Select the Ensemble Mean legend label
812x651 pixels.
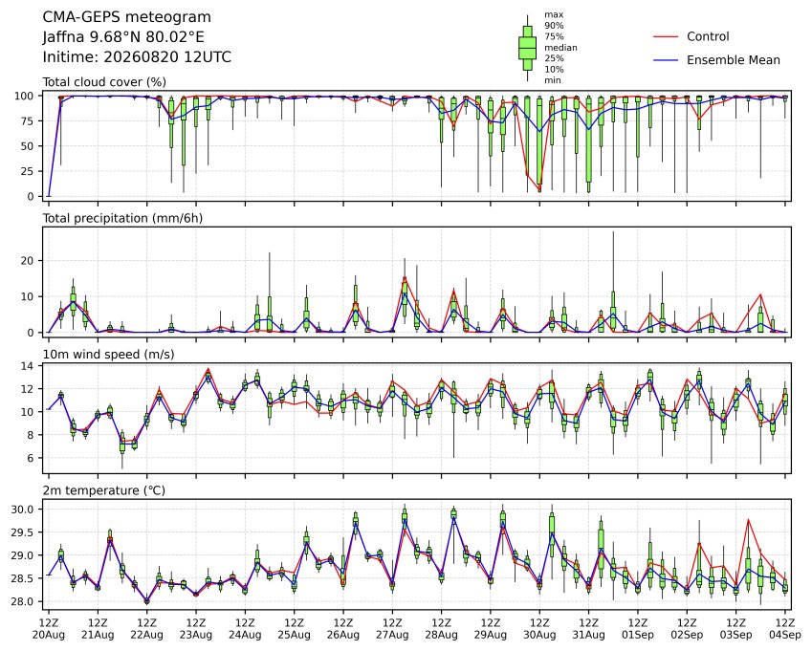(x=734, y=60)
